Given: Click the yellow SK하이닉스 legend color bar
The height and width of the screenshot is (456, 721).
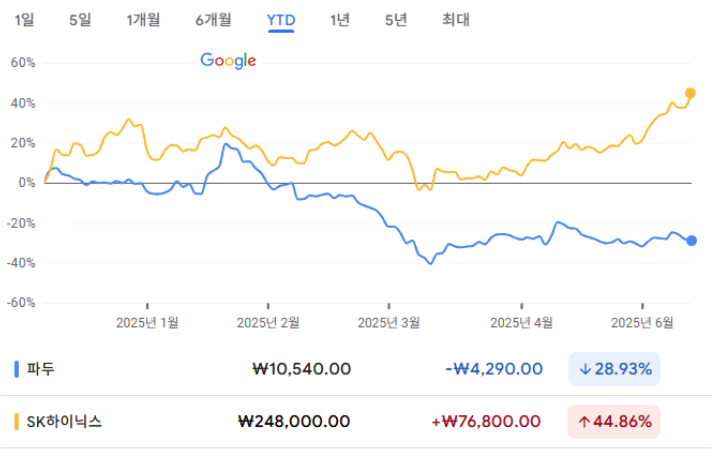Looking at the screenshot, I should click(17, 422).
